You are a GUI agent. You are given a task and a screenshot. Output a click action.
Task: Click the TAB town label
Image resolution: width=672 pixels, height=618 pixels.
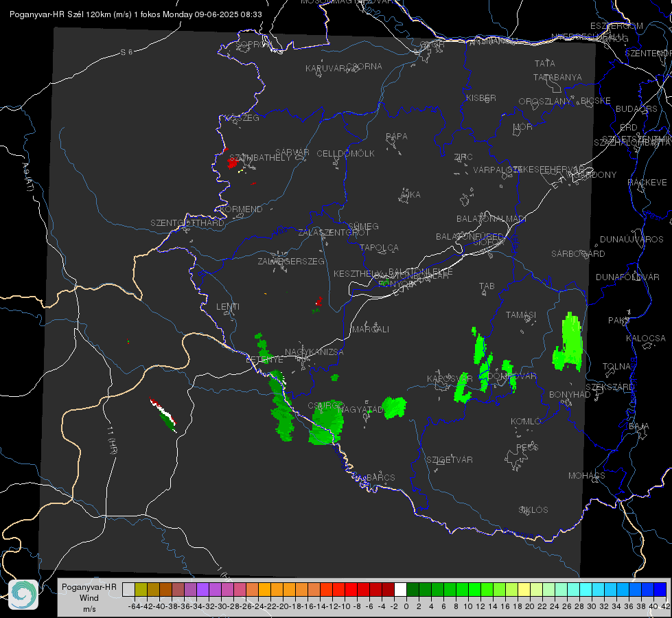coord(487,286)
